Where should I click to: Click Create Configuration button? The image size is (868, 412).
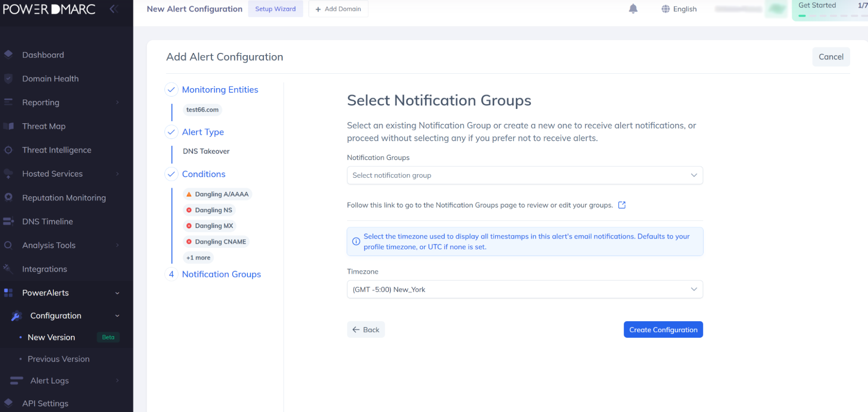(663, 330)
